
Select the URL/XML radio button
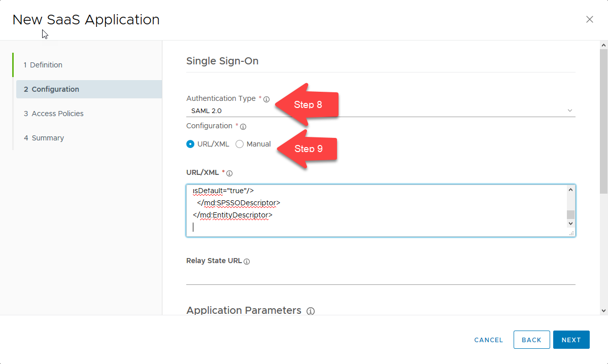190,144
